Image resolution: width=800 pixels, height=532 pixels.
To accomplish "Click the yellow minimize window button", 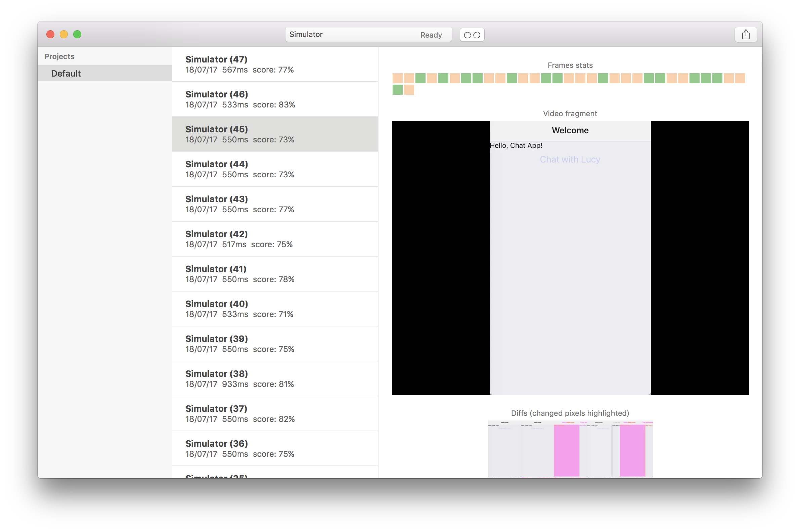I will click(x=64, y=34).
